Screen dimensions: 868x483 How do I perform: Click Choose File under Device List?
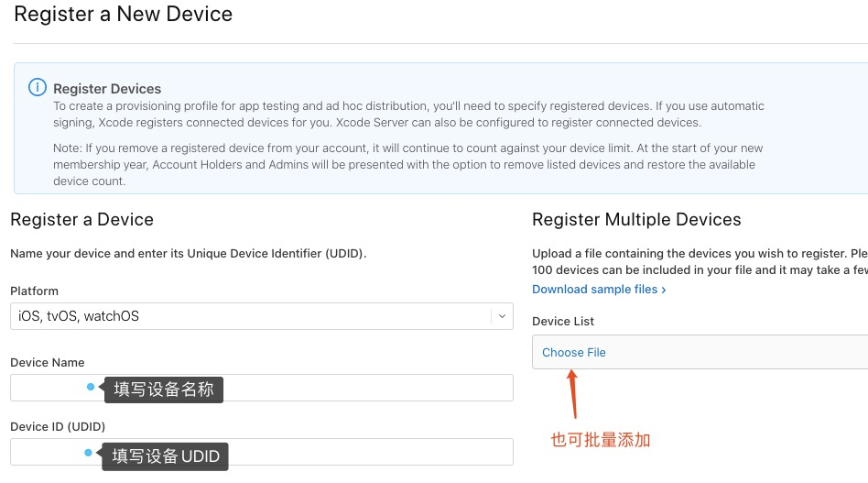[573, 352]
